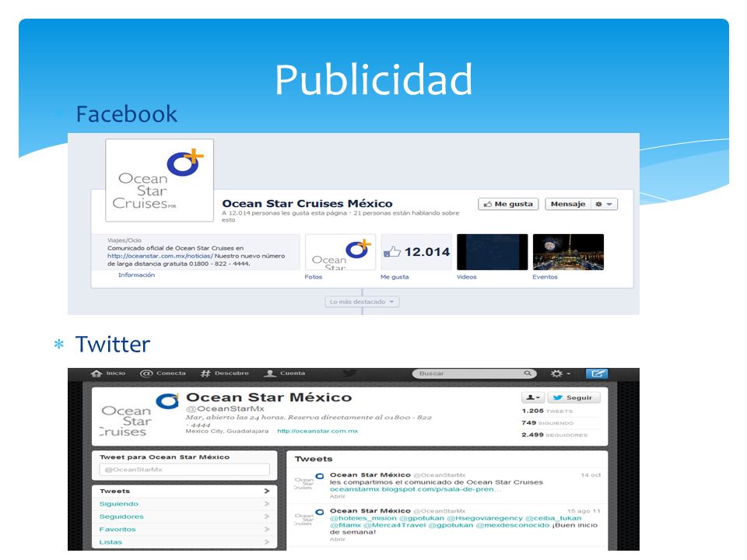
Task: Select Seguidores in the side list
Action: pyautogui.click(x=184, y=516)
